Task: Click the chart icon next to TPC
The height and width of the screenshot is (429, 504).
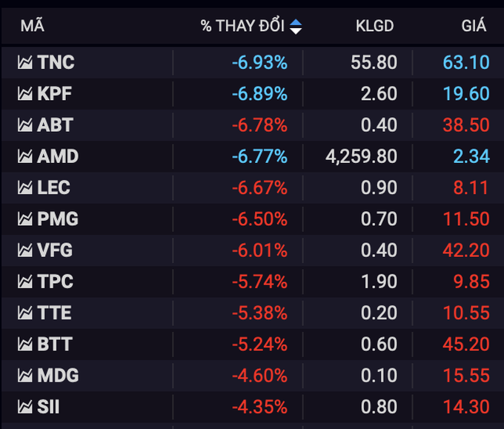Action: click(x=26, y=282)
